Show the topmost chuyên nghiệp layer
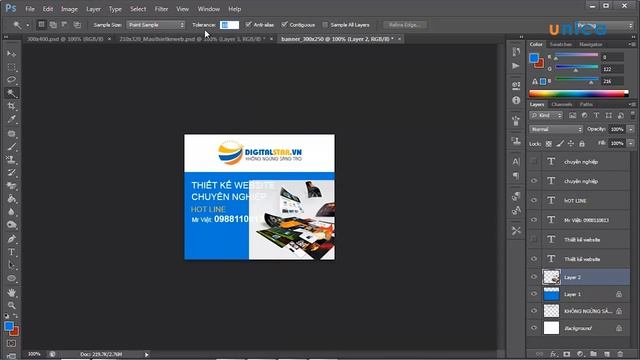The width and height of the screenshot is (640, 360). tap(534, 162)
